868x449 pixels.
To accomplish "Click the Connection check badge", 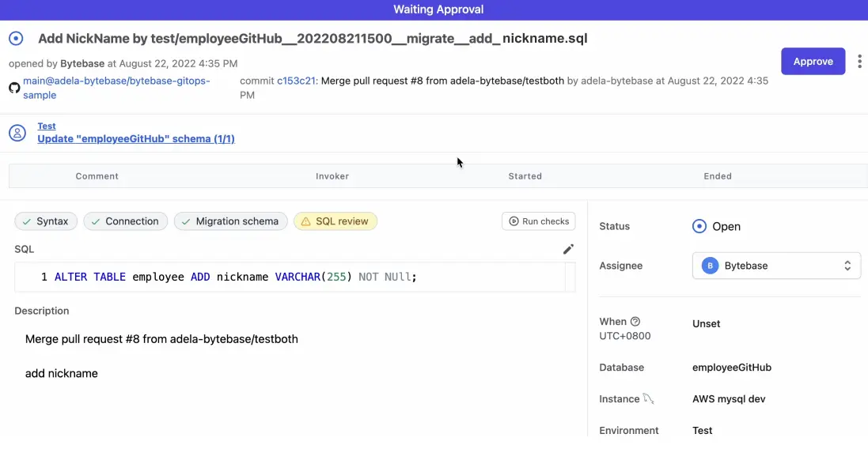I will 126,221.
